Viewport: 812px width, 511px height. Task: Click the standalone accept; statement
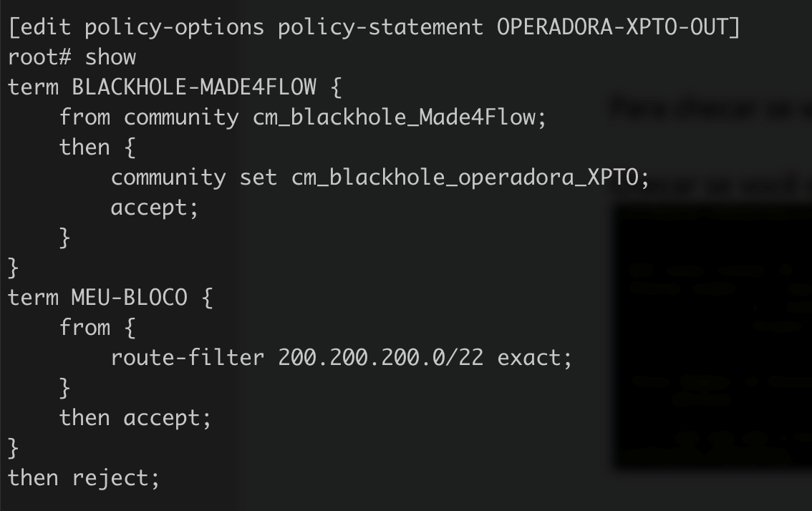[154, 208]
